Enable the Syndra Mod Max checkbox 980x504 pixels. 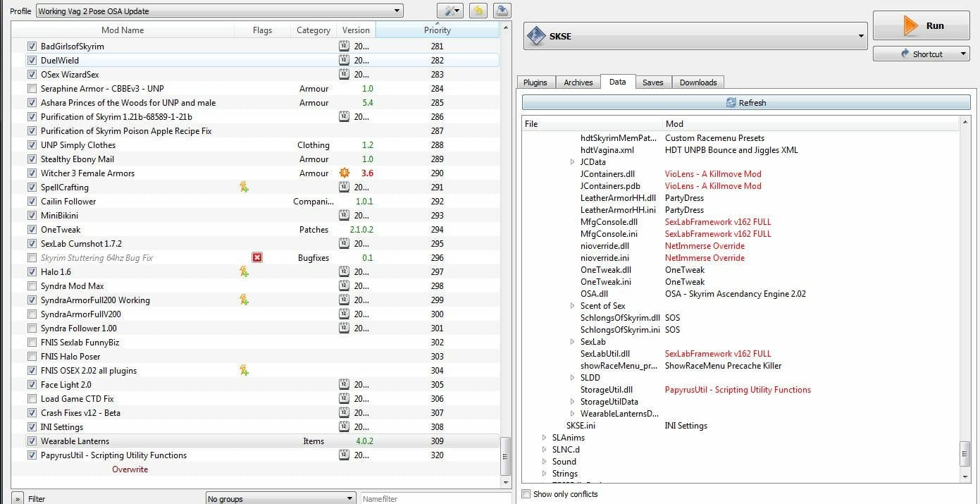[32, 286]
